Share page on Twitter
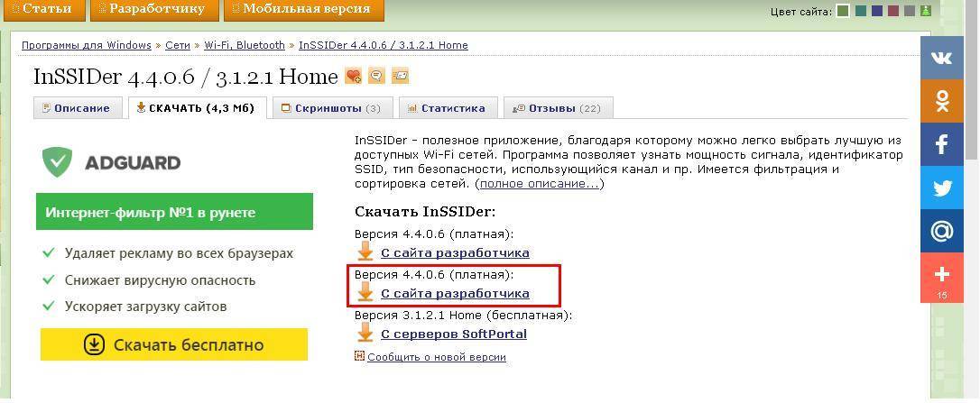Image resolution: width=980 pixels, height=403 pixels. (942, 188)
